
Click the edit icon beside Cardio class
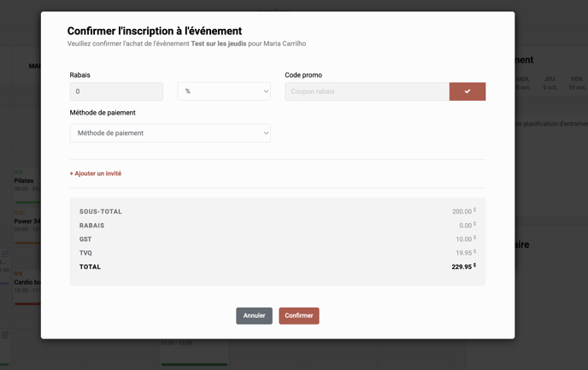tap(5, 254)
